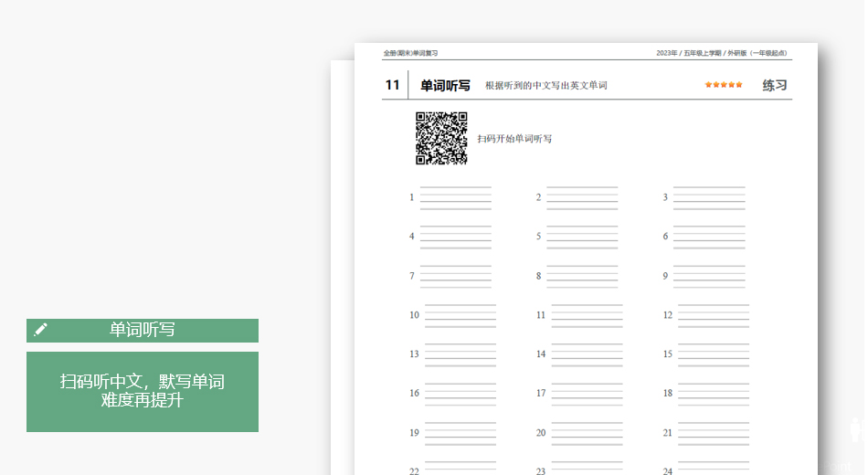The width and height of the screenshot is (868, 475).
Task: Click the writing lines for item 1
Action: coord(455,198)
